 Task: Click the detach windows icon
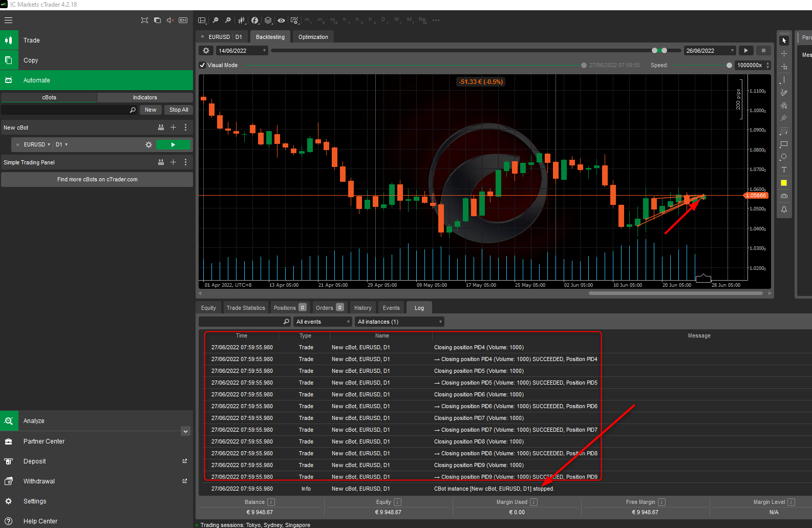(x=157, y=20)
